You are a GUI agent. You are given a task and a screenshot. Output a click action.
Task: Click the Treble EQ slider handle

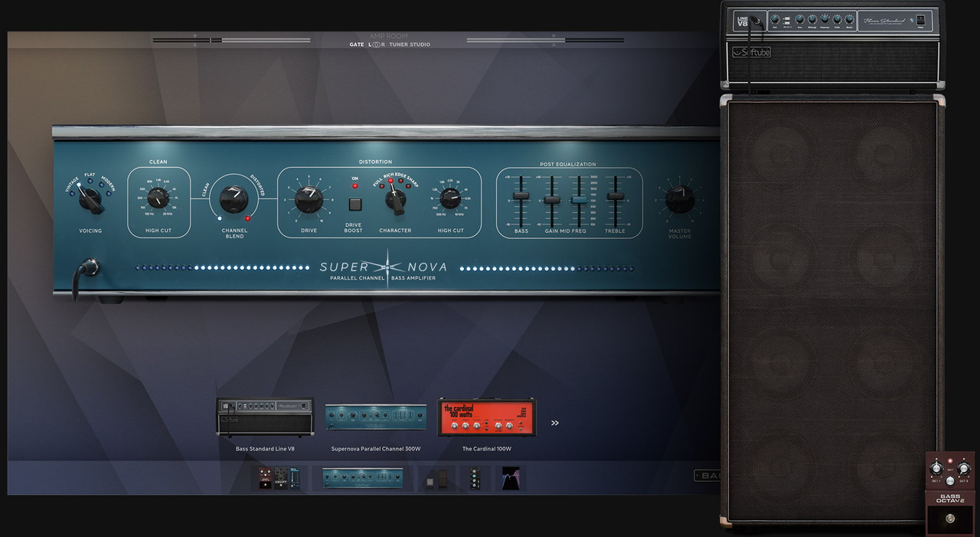click(614, 196)
